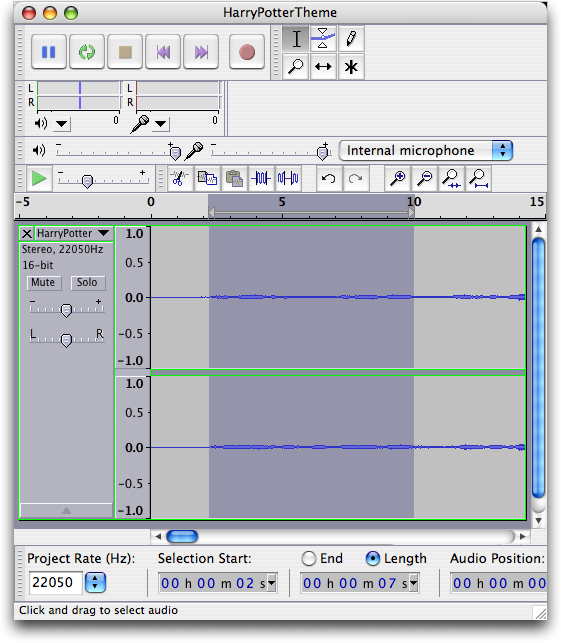The width and height of the screenshot is (561, 643).
Task: Stop playback with the Stop button
Action: click(x=125, y=52)
